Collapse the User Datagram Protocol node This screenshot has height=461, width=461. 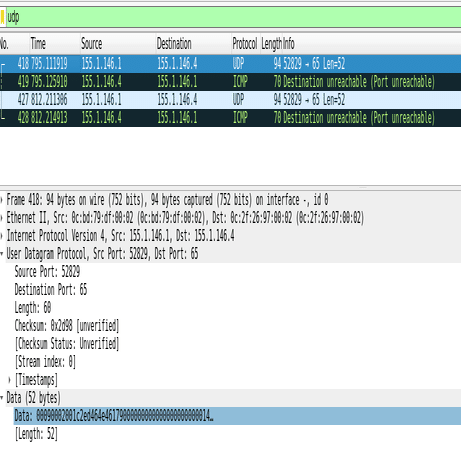2,254
